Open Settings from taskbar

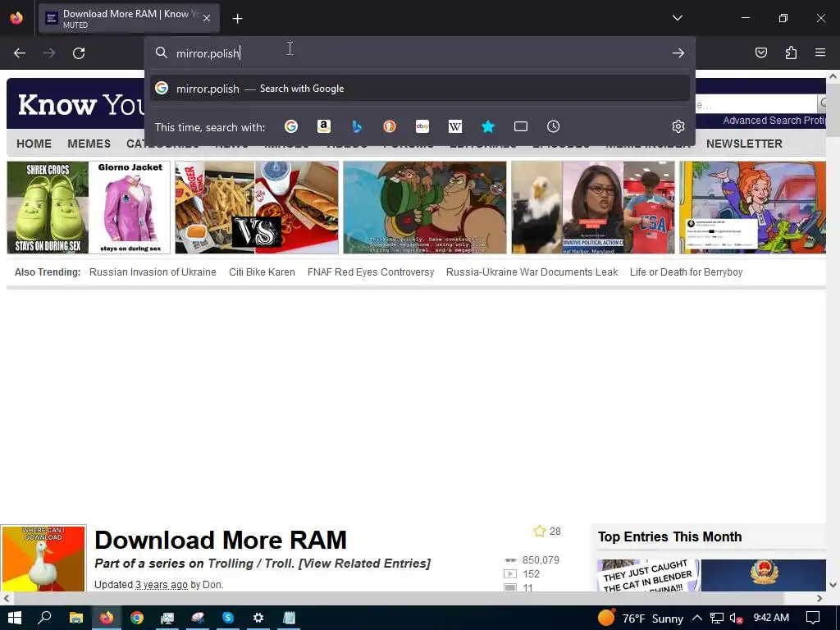click(258, 618)
